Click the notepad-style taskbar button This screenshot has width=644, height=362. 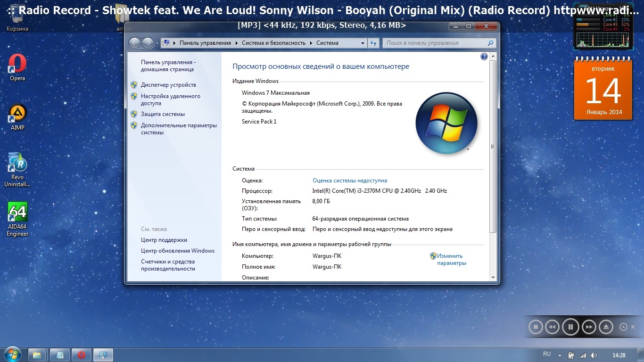click(60, 355)
